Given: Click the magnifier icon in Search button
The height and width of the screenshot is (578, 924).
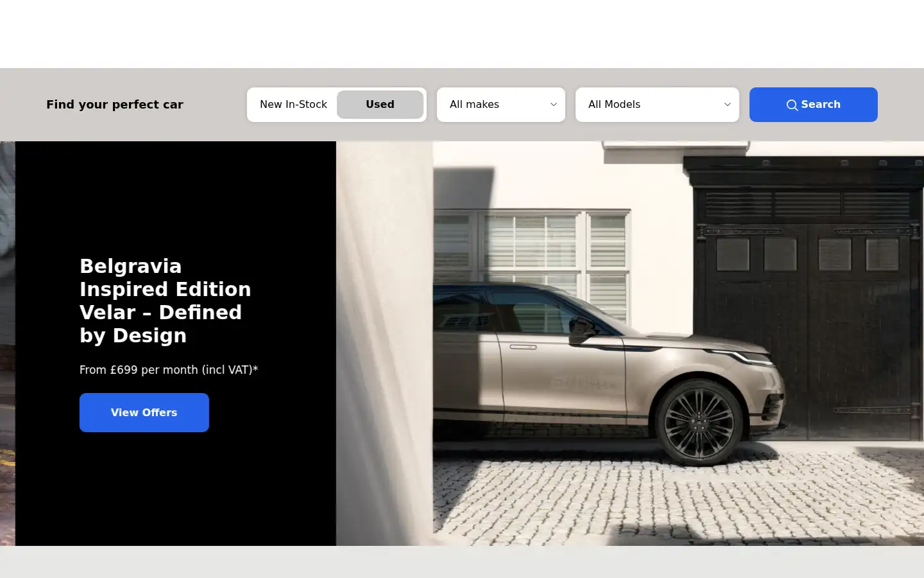Looking at the screenshot, I should (x=792, y=105).
